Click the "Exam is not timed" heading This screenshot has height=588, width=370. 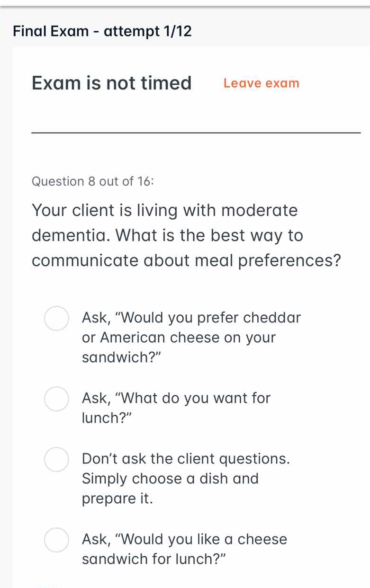pyautogui.click(x=112, y=83)
